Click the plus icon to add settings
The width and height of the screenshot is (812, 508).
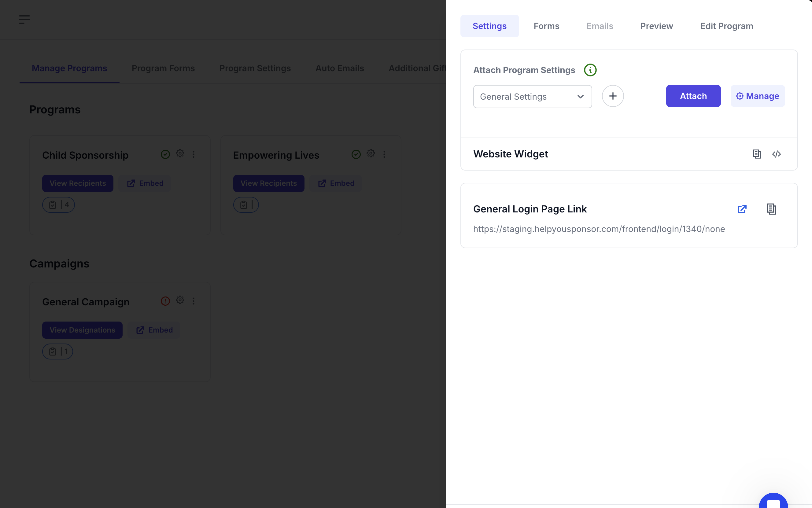click(612, 96)
